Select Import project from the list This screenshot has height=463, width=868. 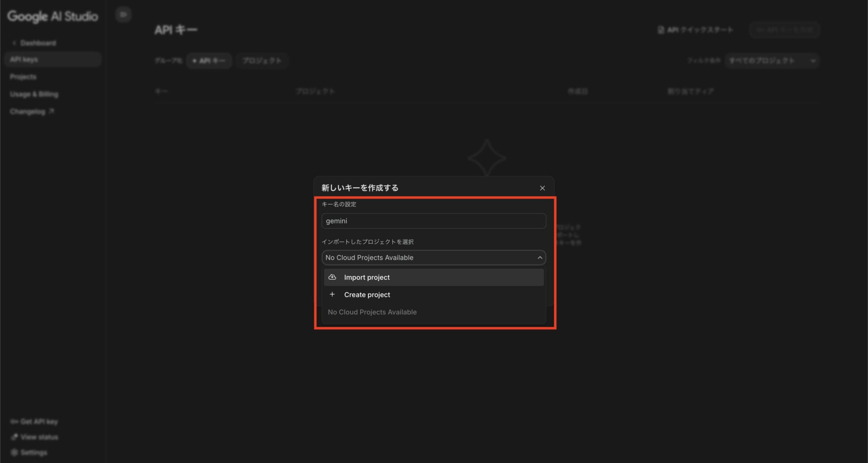tap(367, 278)
